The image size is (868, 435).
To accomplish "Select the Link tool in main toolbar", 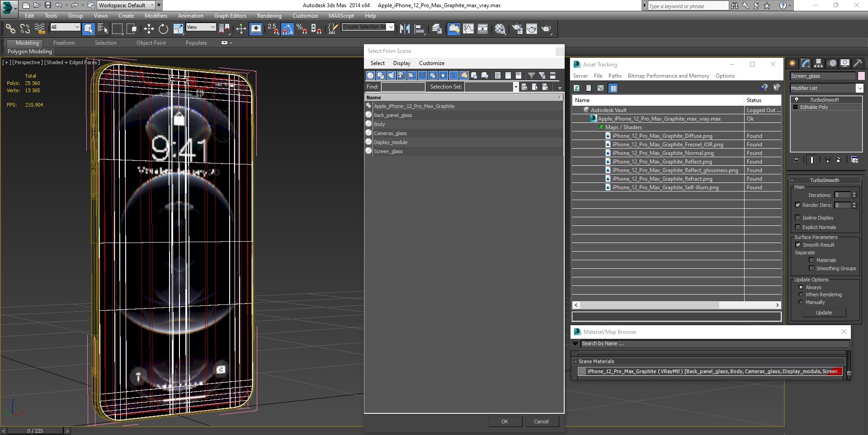I will (10, 29).
